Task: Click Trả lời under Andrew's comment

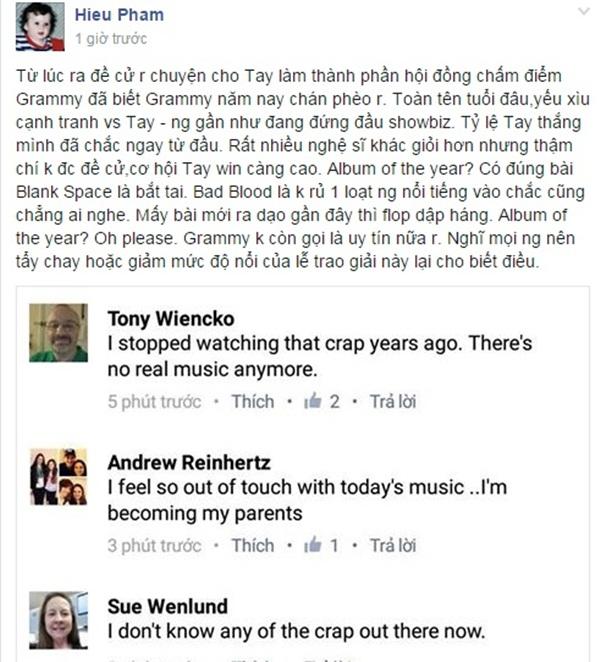Action: pos(393,545)
